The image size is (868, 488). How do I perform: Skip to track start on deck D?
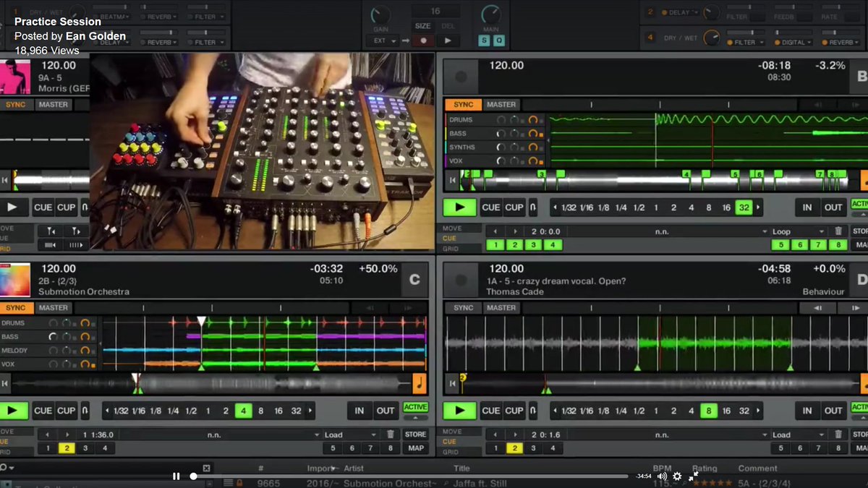point(453,383)
